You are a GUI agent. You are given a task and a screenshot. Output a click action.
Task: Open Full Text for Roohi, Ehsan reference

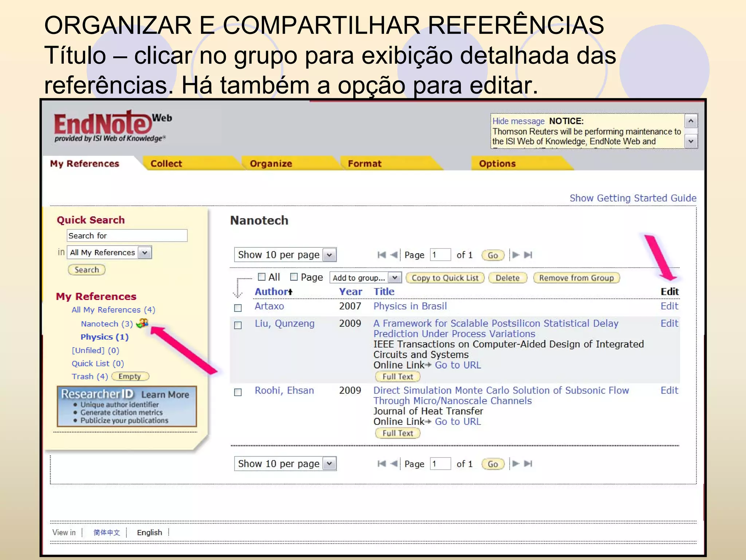(x=397, y=433)
